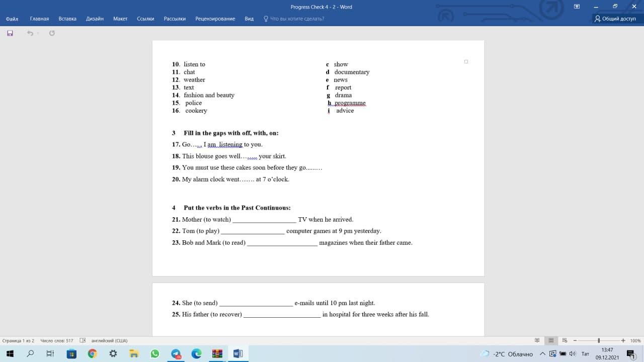
Task: Open the undo history dropdown arrow
Action: click(38, 33)
